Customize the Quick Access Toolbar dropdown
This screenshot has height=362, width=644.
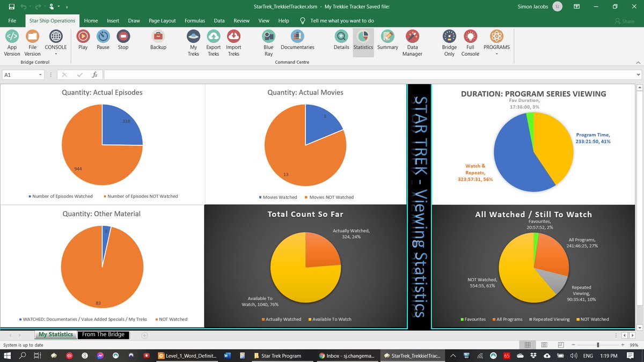pos(67,8)
